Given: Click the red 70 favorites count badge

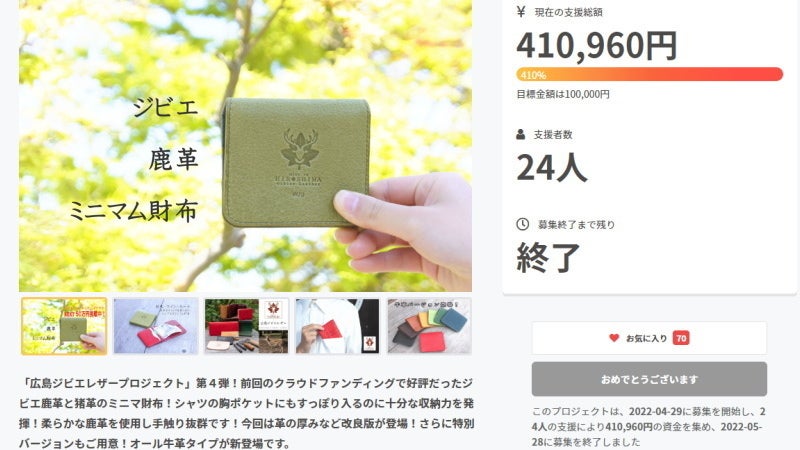Looking at the screenshot, I should point(681,338).
